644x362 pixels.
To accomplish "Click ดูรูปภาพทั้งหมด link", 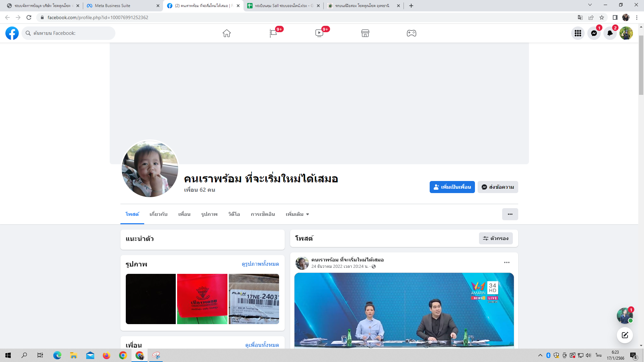I will pyautogui.click(x=260, y=264).
